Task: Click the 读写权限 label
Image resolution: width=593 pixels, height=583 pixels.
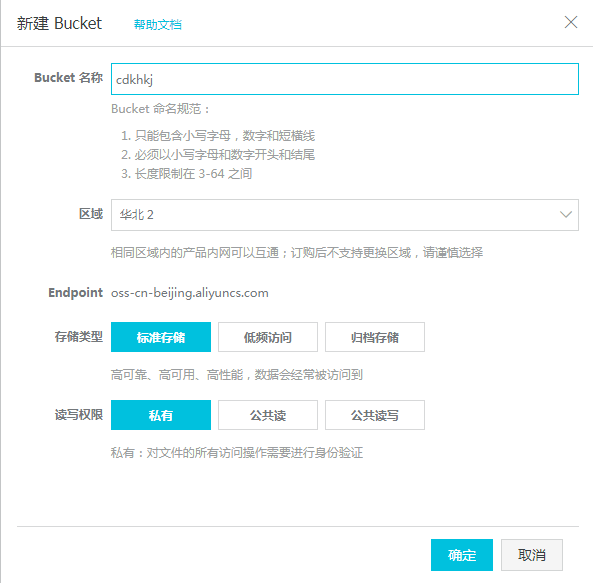Action: 79,415
